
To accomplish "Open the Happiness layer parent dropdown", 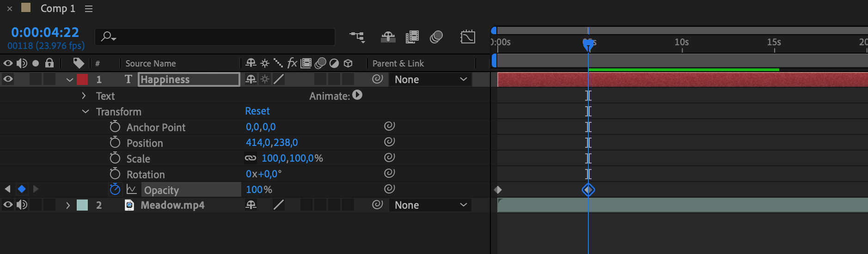I will point(430,79).
